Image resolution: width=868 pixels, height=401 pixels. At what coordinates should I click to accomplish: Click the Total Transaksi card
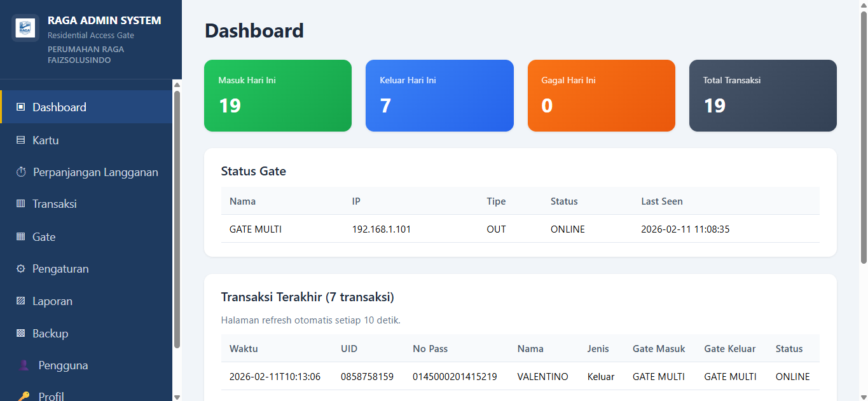(x=762, y=96)
